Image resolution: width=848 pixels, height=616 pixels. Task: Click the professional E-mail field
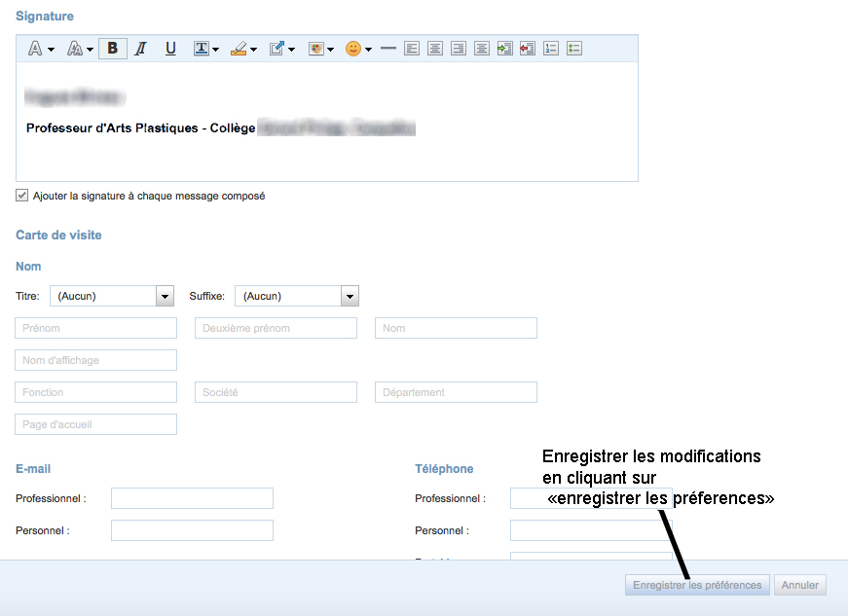coord(192,498)
